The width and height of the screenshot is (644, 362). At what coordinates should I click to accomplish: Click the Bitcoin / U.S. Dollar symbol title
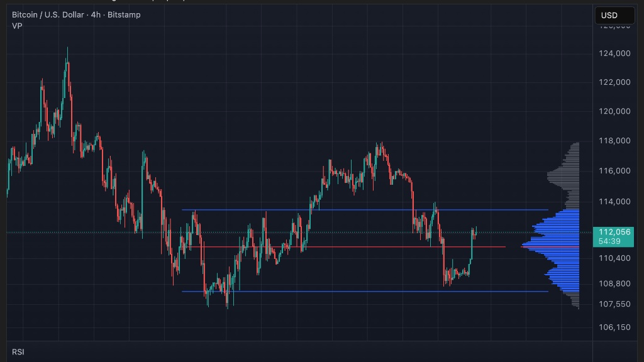click(48, 14)
